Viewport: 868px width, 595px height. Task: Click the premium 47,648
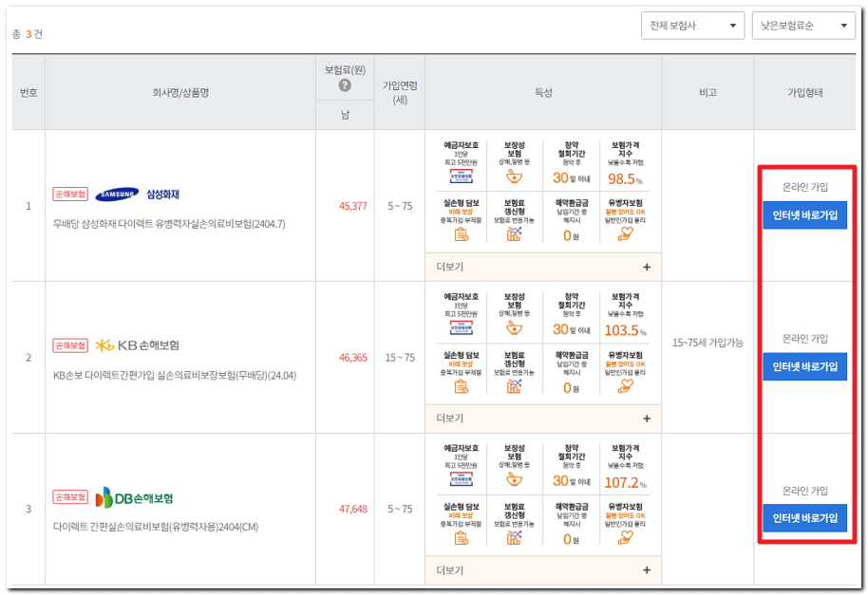[352, 510]
